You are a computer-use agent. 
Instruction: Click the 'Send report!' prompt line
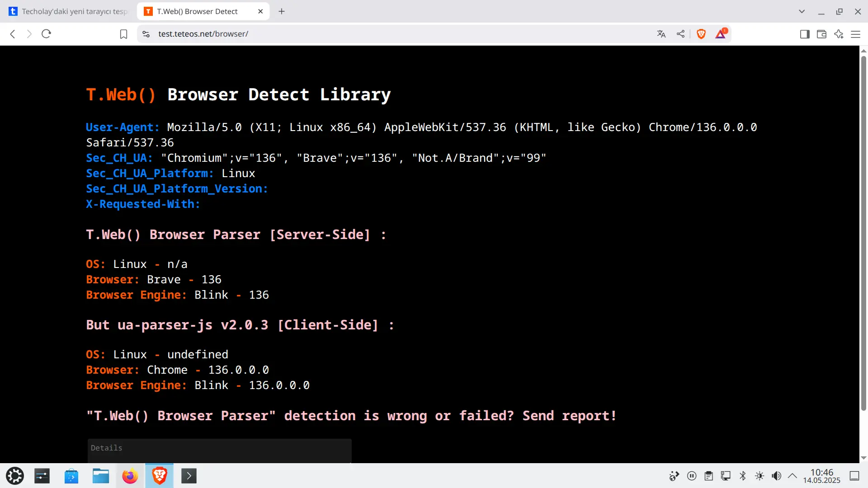click(352, 416)
